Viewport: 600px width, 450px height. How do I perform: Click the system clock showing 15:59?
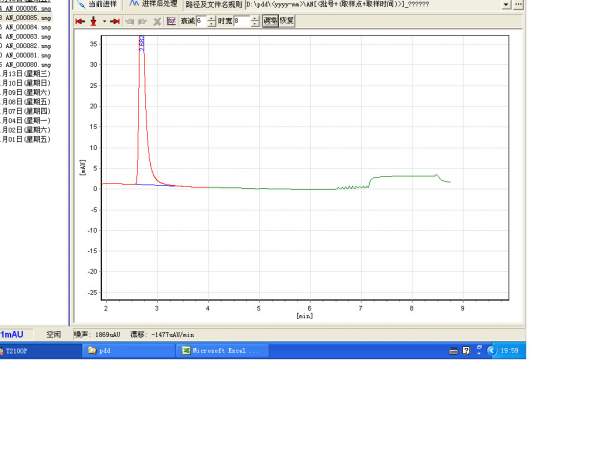(509, 351)
